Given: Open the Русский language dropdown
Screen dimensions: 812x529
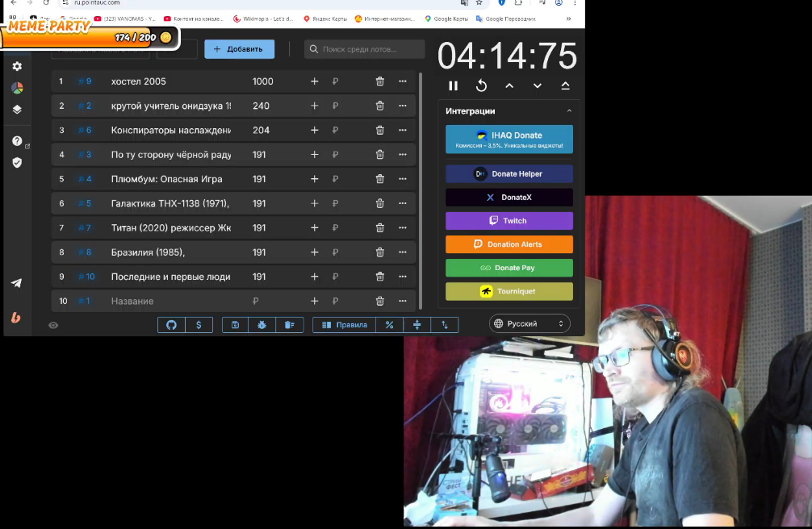Looking at the screenshot, I should [529, 323].
